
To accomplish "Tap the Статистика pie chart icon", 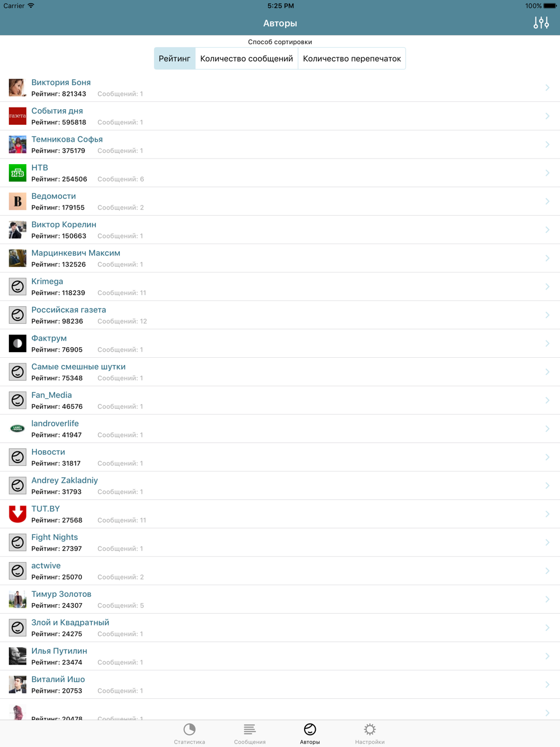I will (x=189, y=729).
